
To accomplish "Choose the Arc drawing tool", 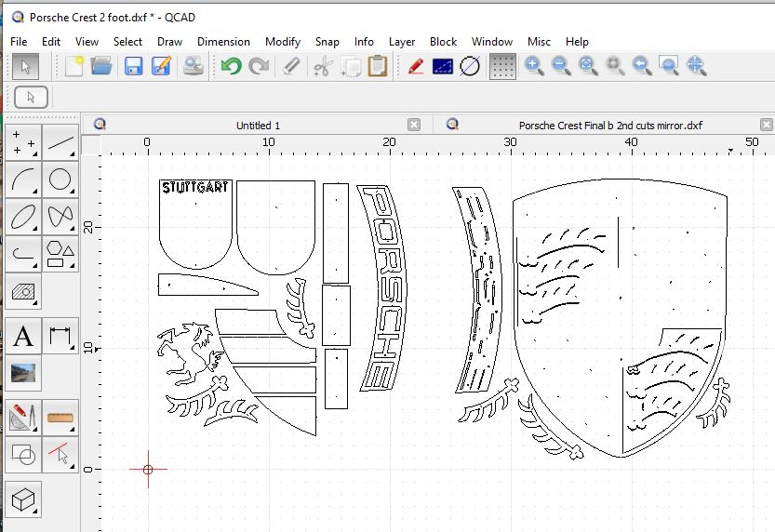I will point(24,180).
